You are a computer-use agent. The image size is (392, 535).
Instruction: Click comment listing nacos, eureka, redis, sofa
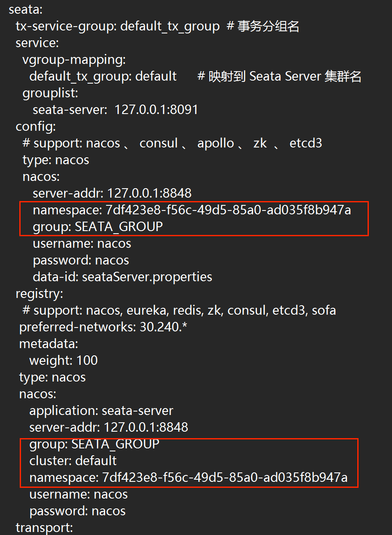click(179, 310)
